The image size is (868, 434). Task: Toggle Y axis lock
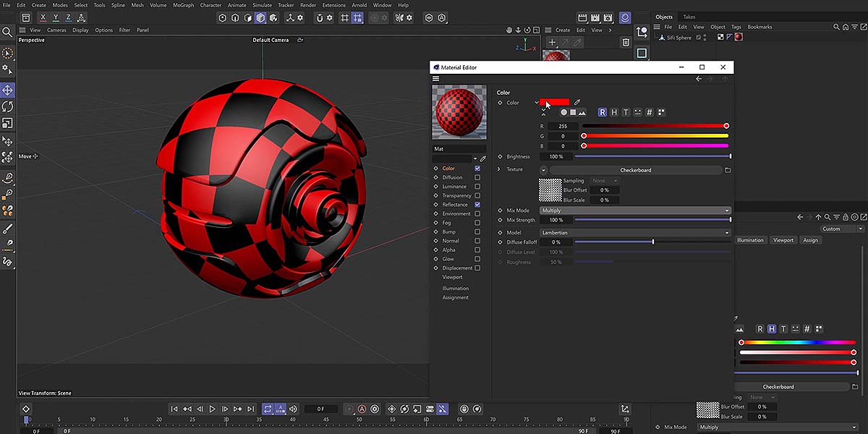tap(56, 17)
